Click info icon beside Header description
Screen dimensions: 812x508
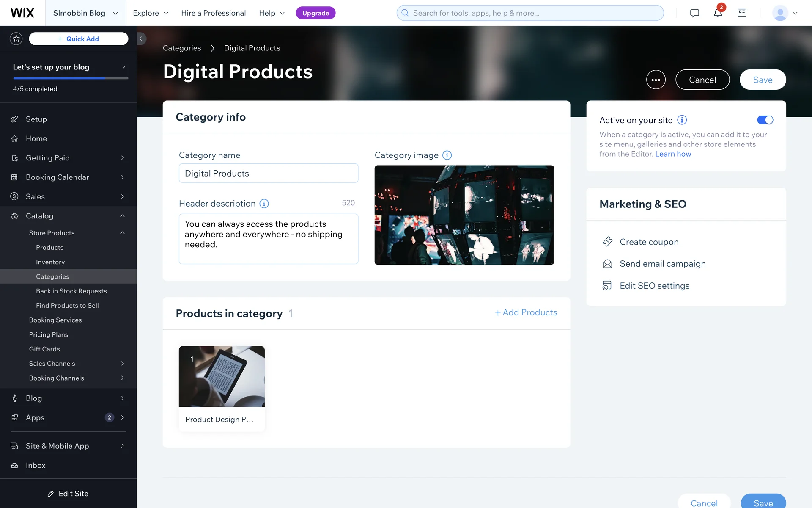tap(264, 204)
